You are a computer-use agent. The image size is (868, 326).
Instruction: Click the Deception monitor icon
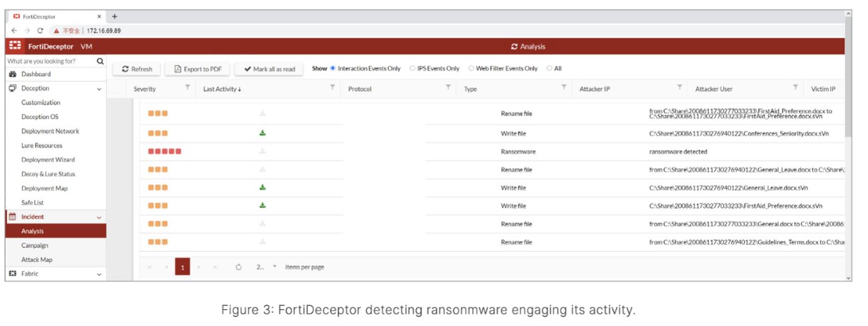coord(13,89)
